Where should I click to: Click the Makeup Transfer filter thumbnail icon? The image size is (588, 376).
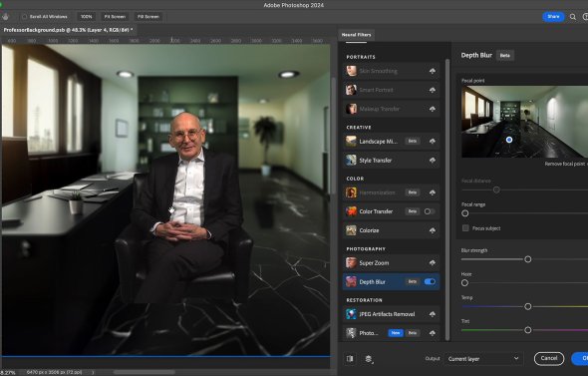pyautogui.click(x=351, y=109)
